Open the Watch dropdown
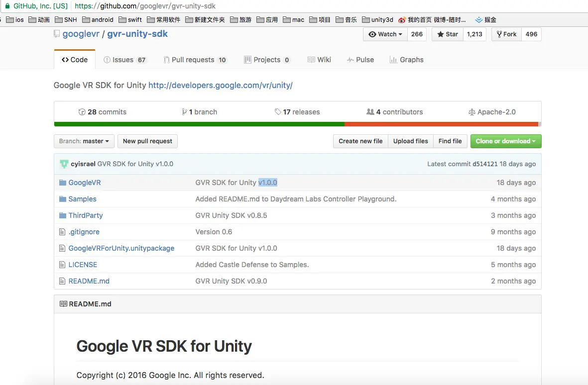588x385 pixels. pyautogui.click(x=385, y=34)
